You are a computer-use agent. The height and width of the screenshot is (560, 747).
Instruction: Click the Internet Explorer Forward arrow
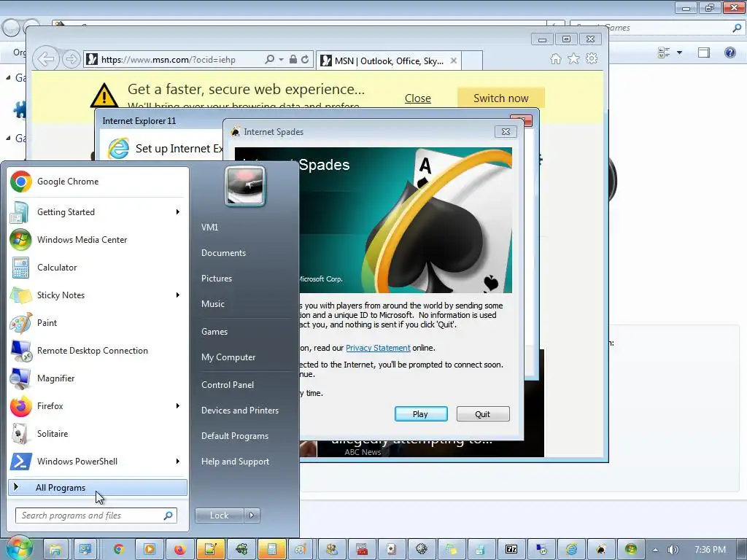71,60
